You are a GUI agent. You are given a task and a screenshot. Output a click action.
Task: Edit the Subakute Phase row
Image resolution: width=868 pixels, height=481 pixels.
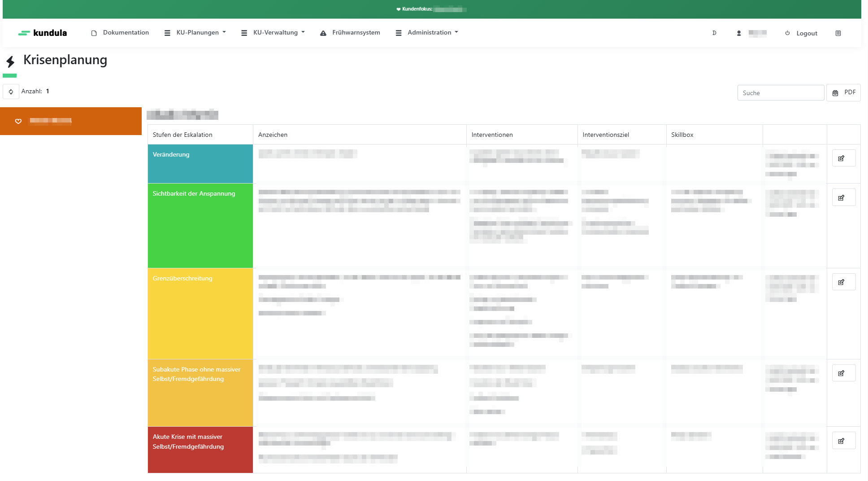point(843,373)
